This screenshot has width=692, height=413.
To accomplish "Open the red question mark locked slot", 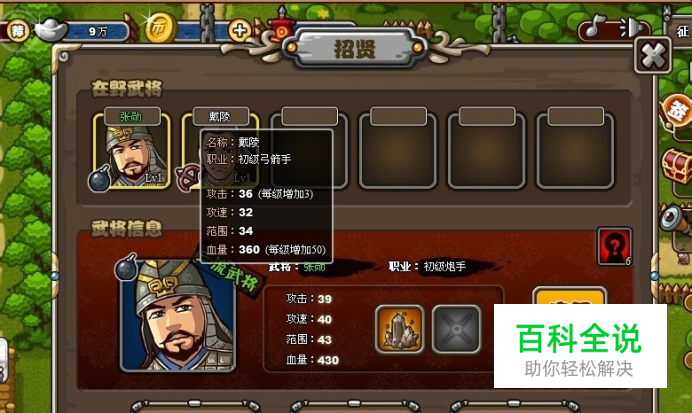I will [615, 247].
